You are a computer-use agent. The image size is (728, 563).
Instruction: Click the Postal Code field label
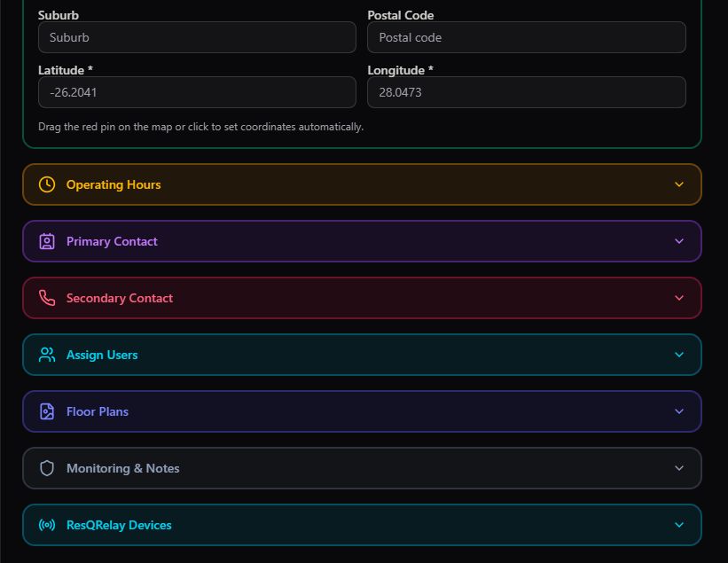(x=400, y=15)
